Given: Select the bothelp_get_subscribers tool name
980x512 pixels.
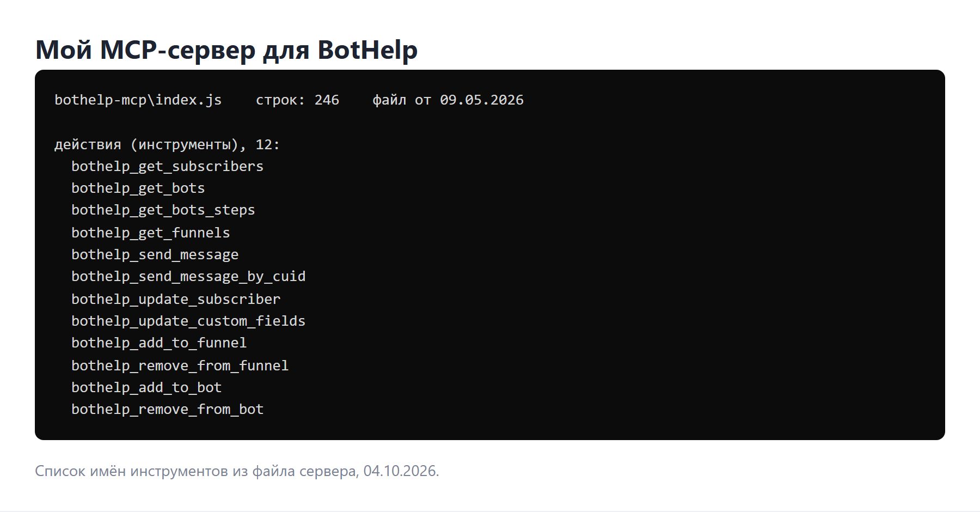Looking at the screenshot, I should (x=167, y=167).
